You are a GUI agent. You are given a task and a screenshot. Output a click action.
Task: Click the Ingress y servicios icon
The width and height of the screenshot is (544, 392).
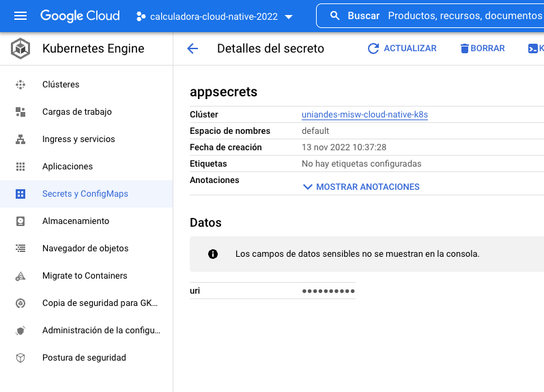coord(20,139)
